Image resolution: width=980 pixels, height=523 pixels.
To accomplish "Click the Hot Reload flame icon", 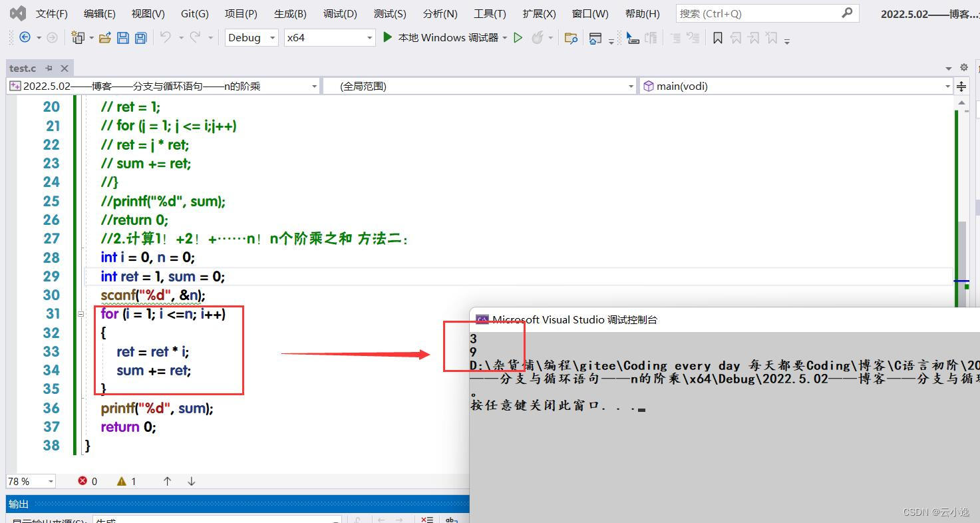I will pyautogui.click(x=538, y=38).
